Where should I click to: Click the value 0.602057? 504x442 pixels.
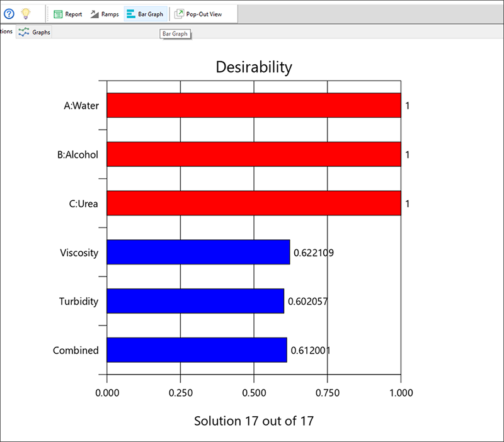click(308, 302)
